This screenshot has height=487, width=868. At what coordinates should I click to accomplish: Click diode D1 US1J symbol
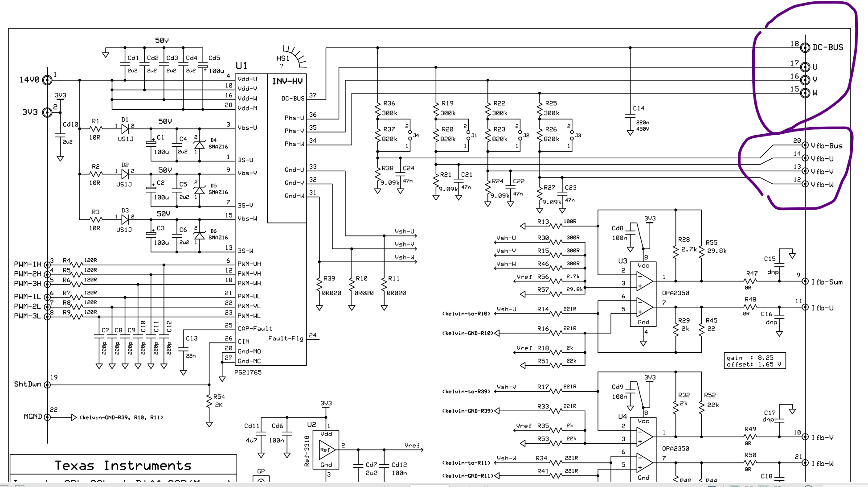point(125,128)
